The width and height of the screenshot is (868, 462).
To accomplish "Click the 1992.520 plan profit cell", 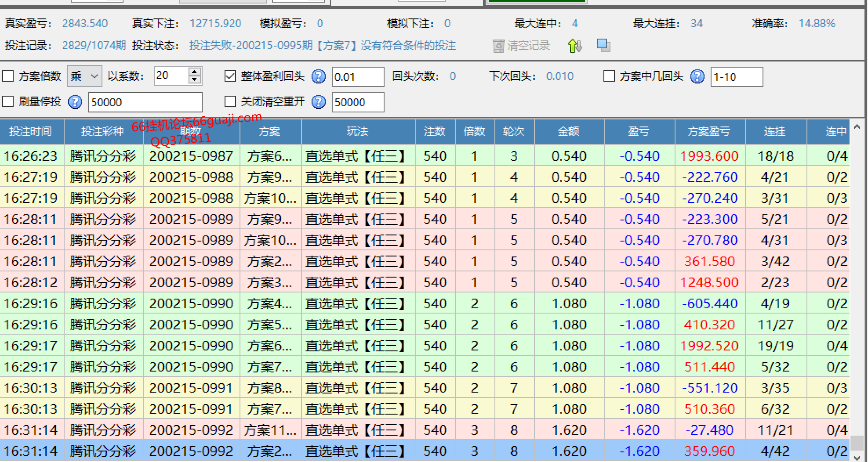I will 710,346.
